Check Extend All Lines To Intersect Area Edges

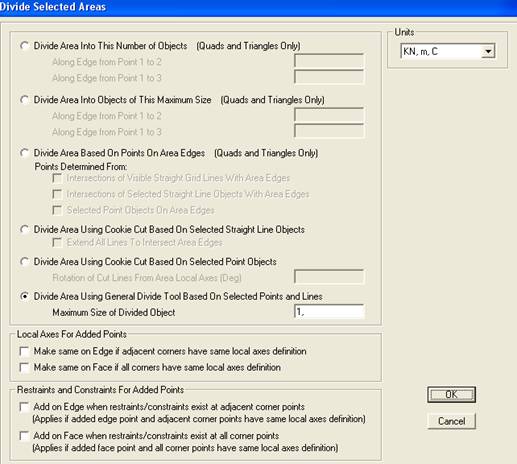(x=57, y=242)
